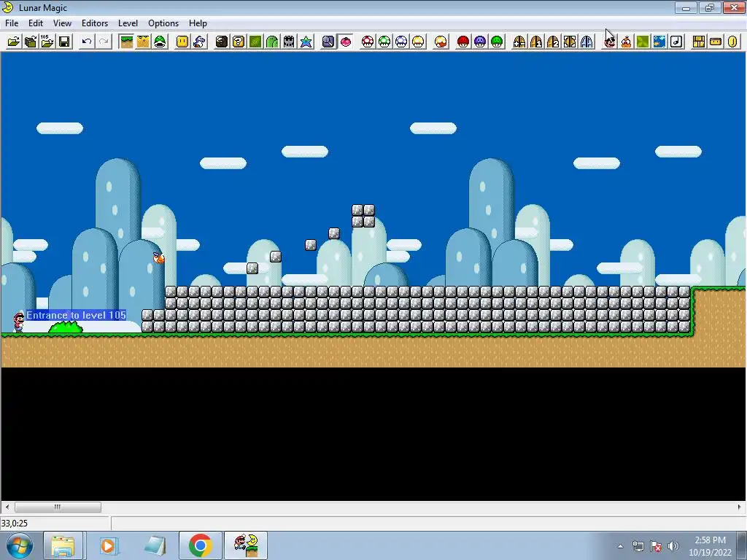This screenshot has width=747, height=560.
Task: Click the red mushroom toolbar icon
Action: [368, 42]
